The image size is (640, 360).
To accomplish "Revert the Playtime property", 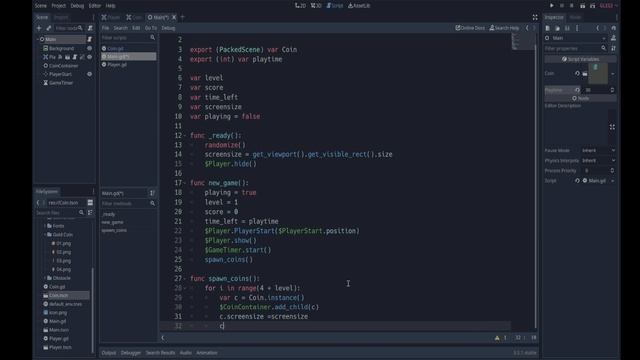I will pos(577,90).
